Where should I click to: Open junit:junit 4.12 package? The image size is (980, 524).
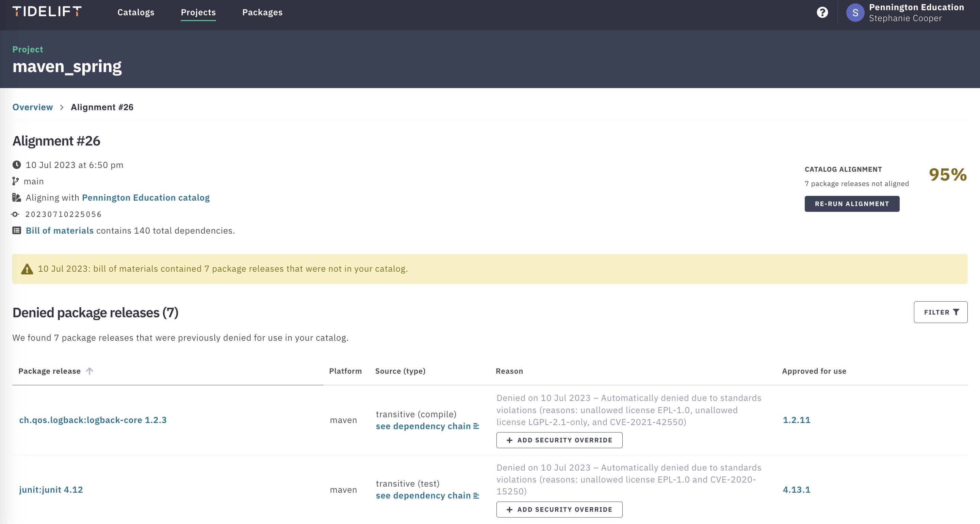pos(51,490)
